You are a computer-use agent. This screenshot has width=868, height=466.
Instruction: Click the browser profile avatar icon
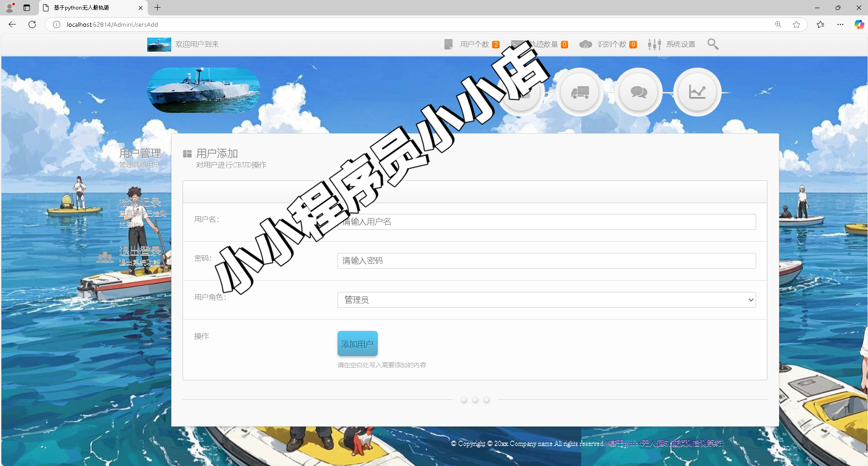10,8
